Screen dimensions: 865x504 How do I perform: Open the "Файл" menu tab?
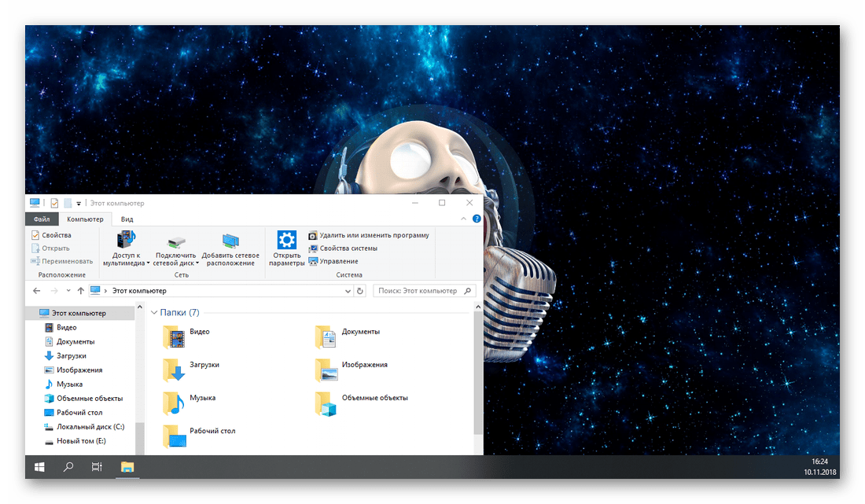42,219
